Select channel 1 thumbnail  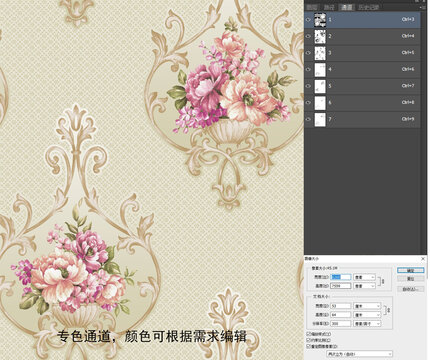point(320,20)
